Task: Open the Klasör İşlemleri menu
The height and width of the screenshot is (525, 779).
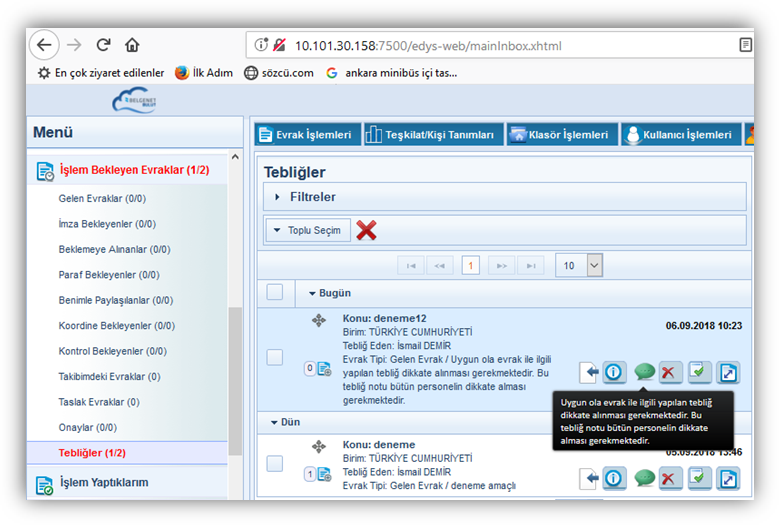Action: (x=558, y=135)
